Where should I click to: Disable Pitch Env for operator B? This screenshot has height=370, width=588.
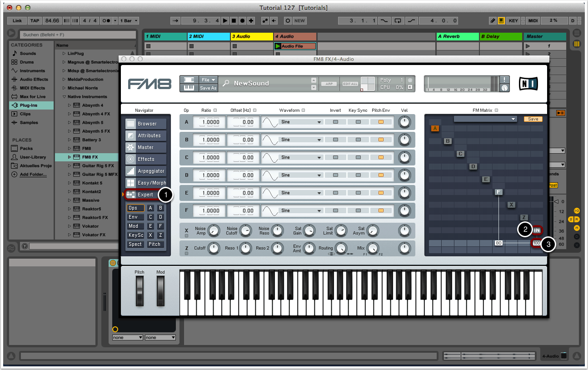tap(381, 140)
